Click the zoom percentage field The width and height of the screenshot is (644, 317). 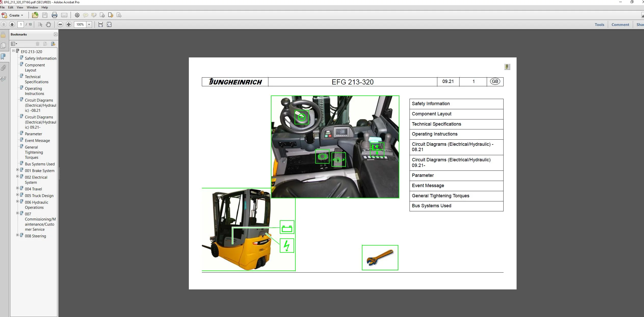(80, 25)
